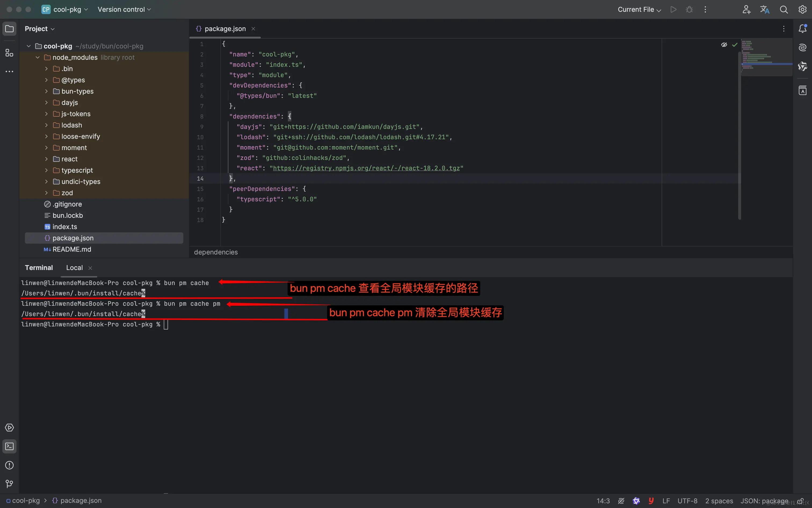Screen dimensions: 812x508
Task: Select index.ts in project tree
Action: (x=64, y=227)
